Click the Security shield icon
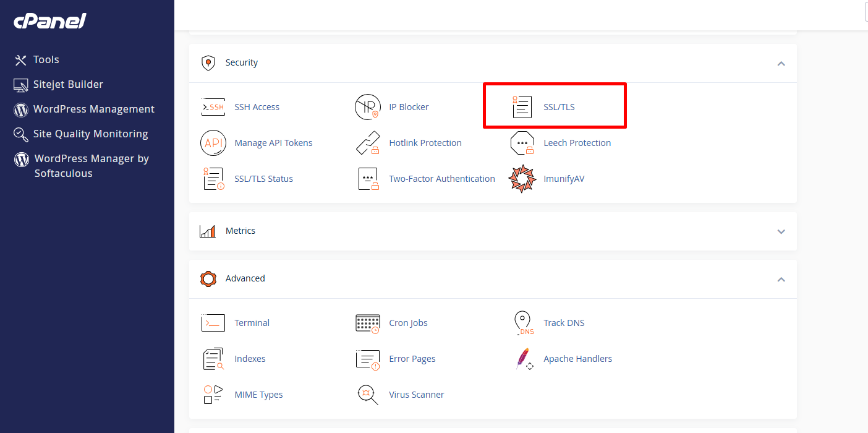Viewport: 868px width, 433px height. (208, 63)
